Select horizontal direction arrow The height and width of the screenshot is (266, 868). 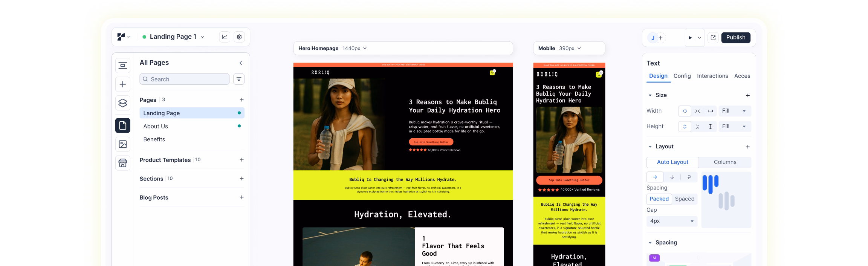pos(655,177)
